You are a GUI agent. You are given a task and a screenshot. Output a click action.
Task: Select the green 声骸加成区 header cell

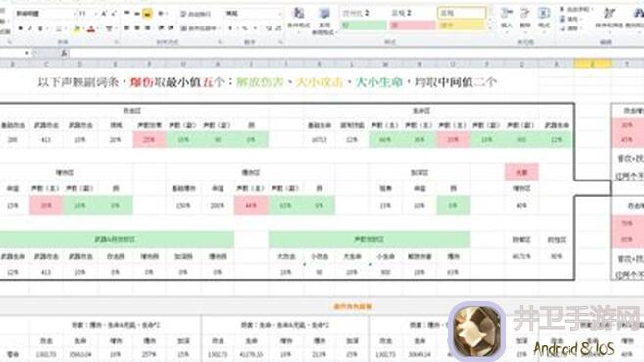[369, 239]
